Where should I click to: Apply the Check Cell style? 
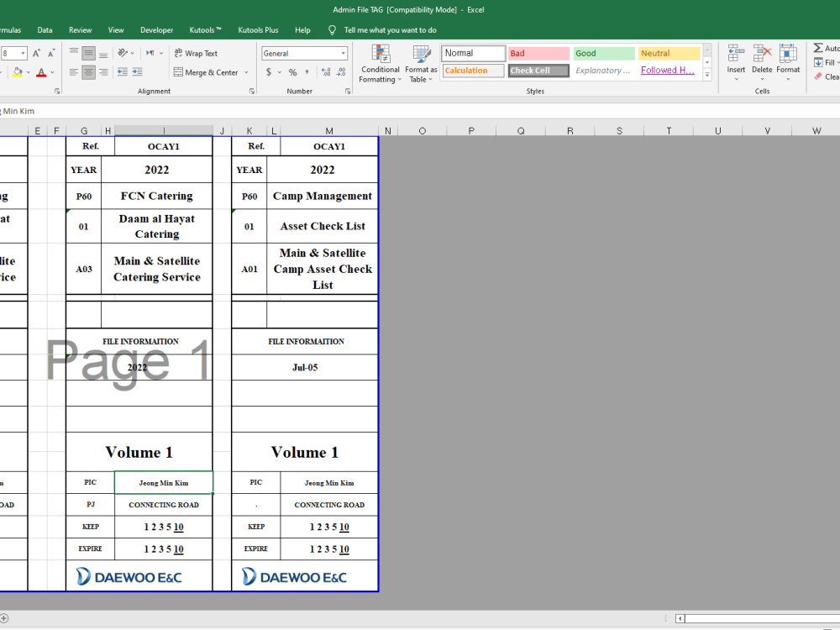[x=538, y=71]
